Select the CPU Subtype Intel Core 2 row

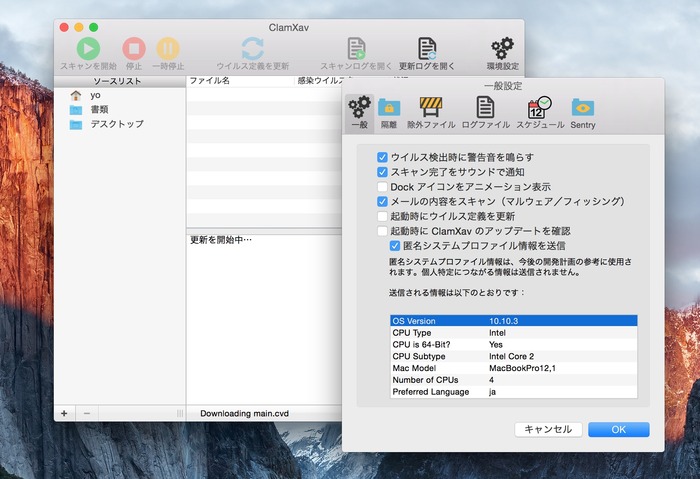(513, 356)
